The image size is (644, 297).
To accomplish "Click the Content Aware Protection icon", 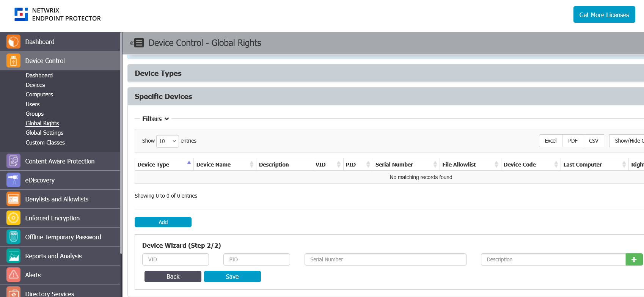I will click(x=13, y=161).
